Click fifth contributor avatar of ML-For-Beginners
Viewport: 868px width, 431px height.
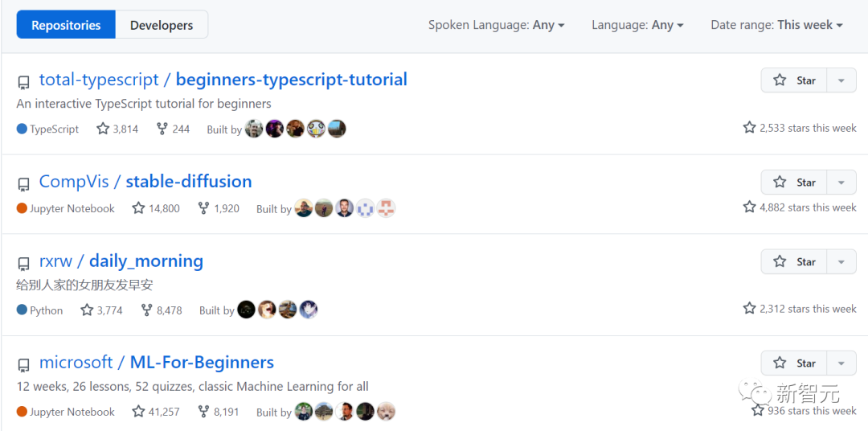point(386,412)
